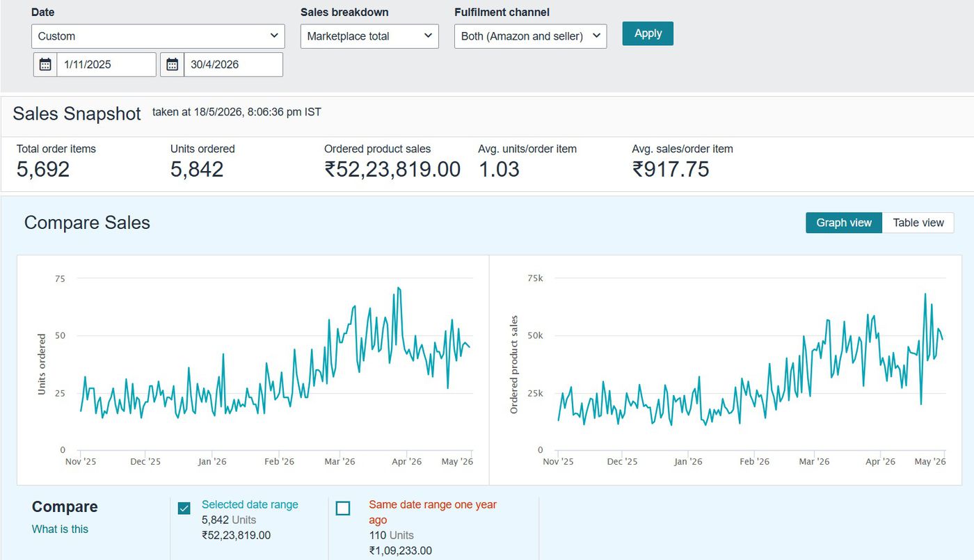
Task: Open the start date calendar icon
Action: click(x=45, y=65)
